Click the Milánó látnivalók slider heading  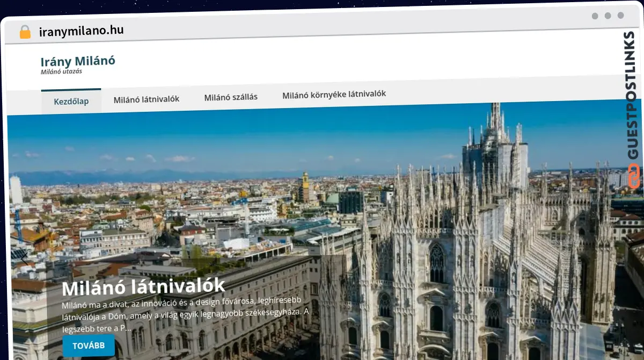(x=143, y=286)
